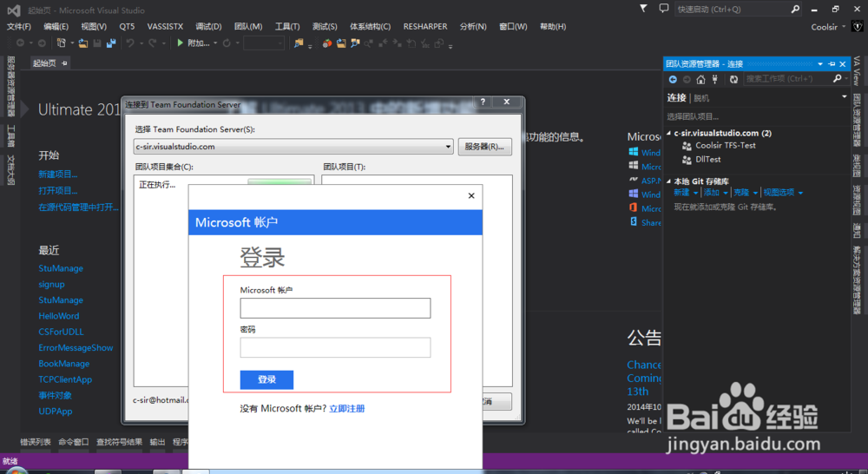Click the search magnifier in Team Explorer
Viewport: 868px width, 474px height.
tap(838, 79)
